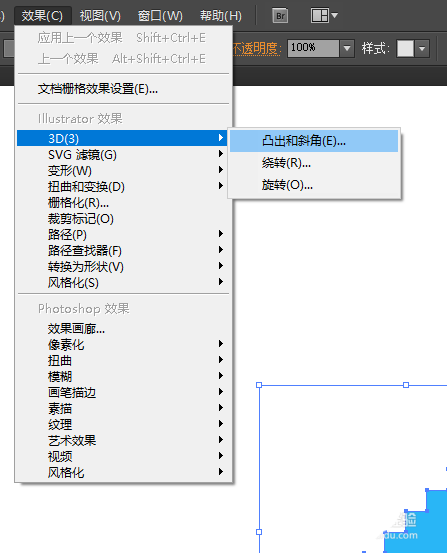Expand the 路径查找器(F) submenu
This screenshot has height=553, width=447.
123,250
